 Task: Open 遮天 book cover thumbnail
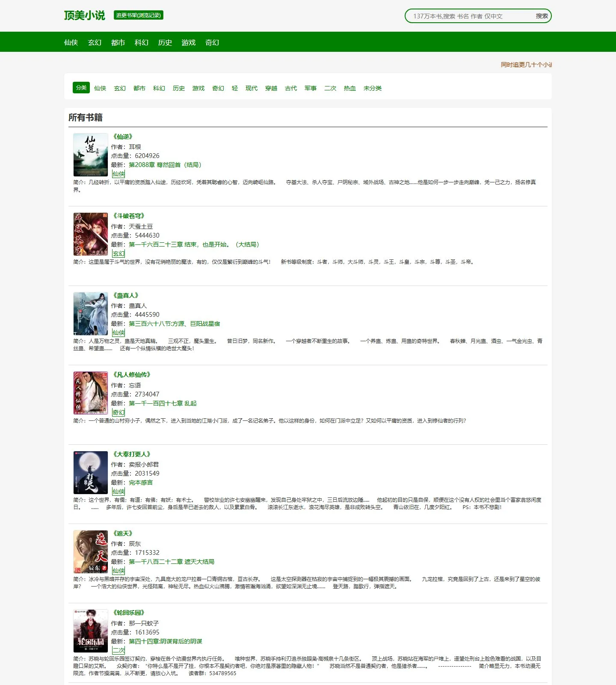[91, 552]
